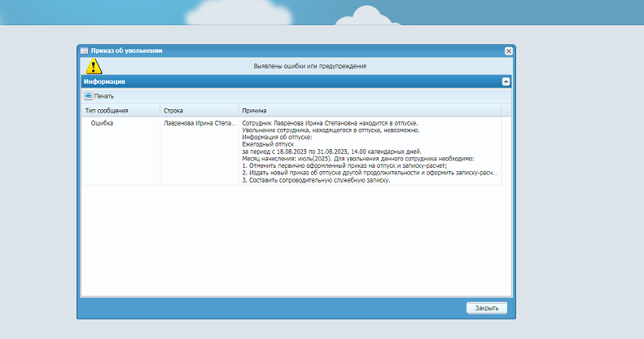Click the line 'Месяц начисления: июль(2025)'
This screenshot has width=644, height=339.
pos(358,159)
